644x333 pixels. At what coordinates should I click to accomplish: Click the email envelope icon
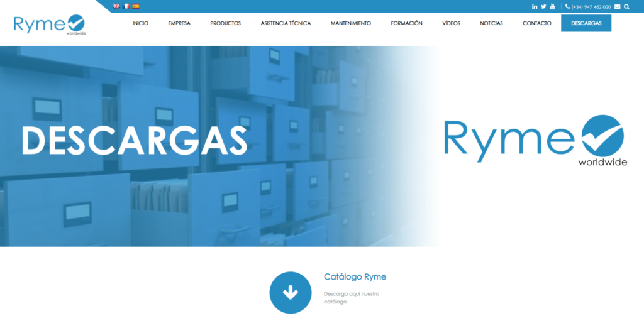617,7
